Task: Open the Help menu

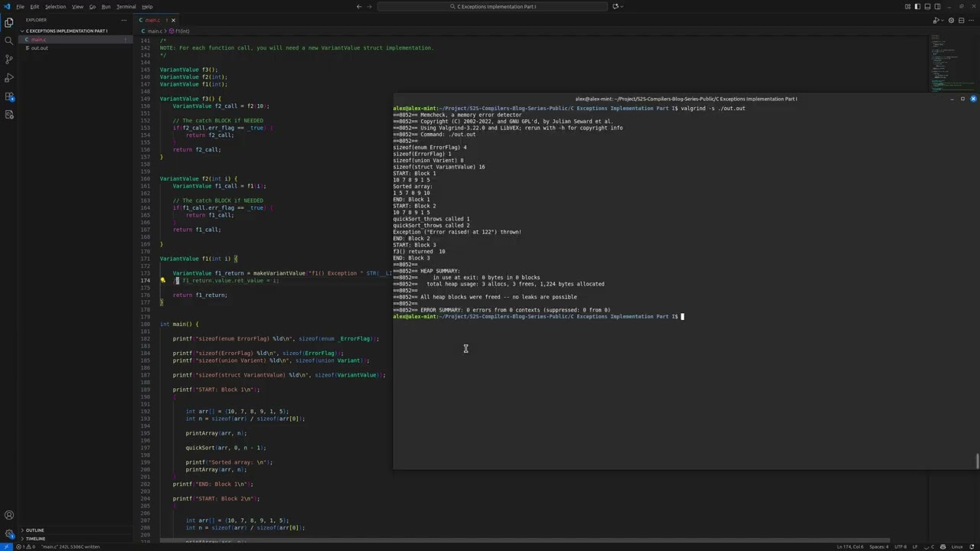Action: click(147, 6)
